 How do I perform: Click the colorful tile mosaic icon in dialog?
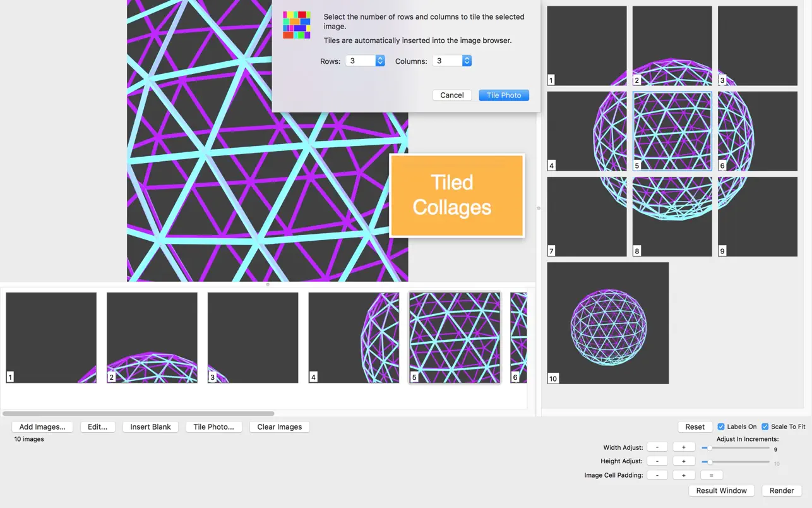coord(297,25)
